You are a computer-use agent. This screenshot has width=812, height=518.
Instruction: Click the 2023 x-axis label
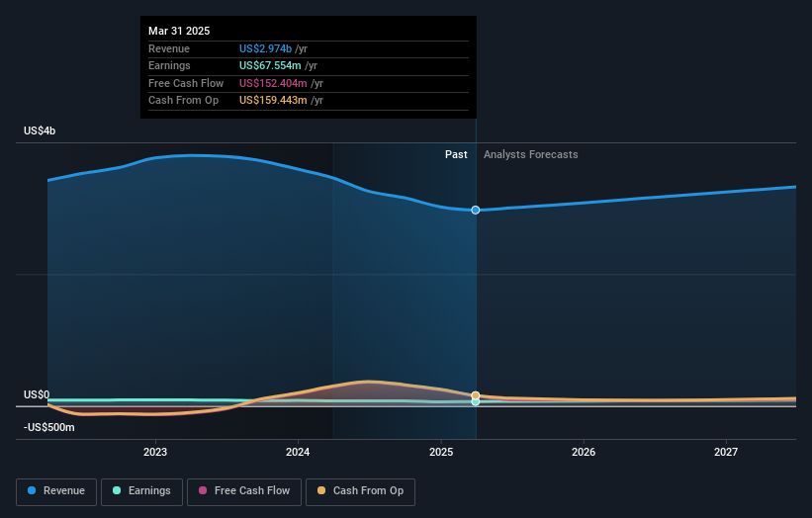point(155,452)
